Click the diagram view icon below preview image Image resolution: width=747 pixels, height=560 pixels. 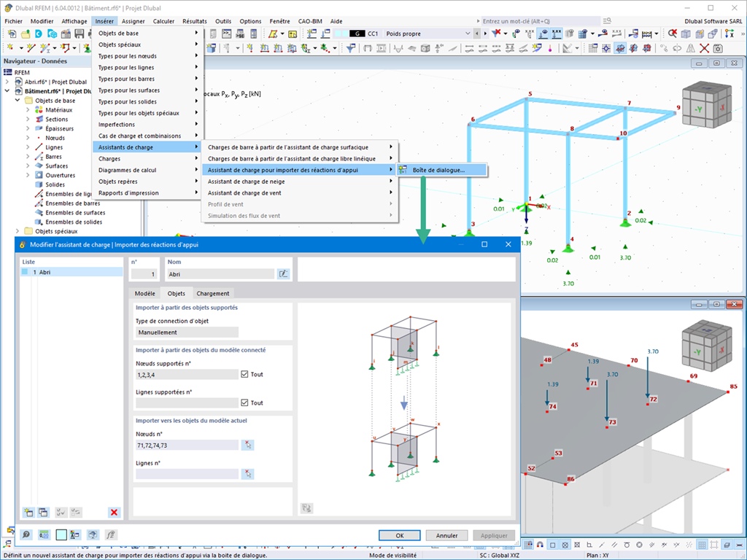tap(307, 508)
